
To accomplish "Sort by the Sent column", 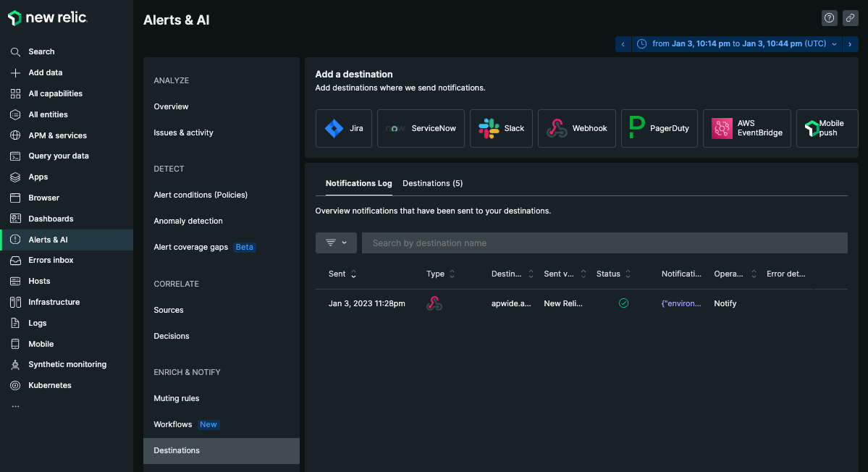I will 342,274.
